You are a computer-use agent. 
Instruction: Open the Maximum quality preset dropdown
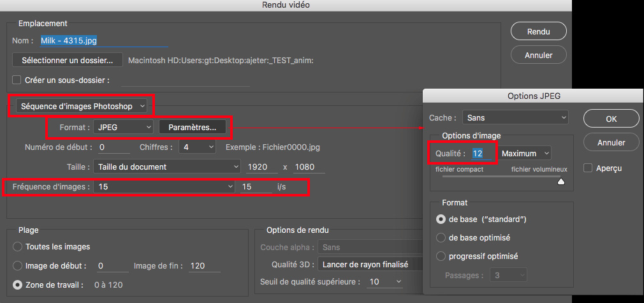pos(525,153)
